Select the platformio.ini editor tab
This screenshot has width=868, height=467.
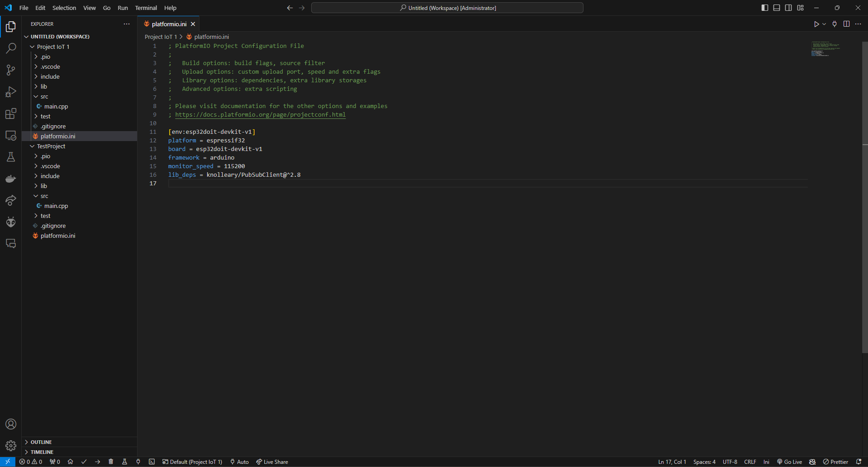169,24
